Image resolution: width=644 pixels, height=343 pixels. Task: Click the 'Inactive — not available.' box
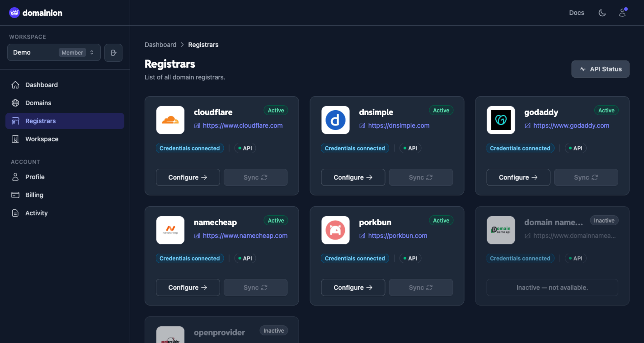(552, 287)
